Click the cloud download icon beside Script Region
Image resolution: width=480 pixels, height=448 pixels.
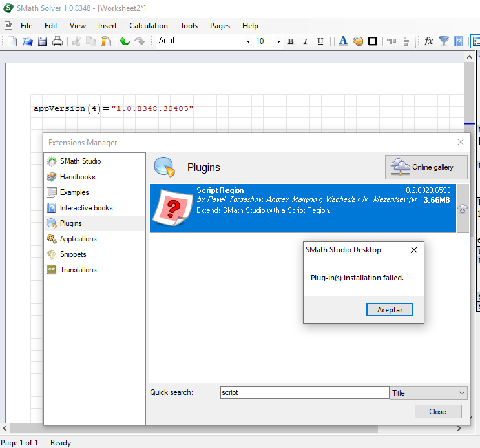coord(462,209)
